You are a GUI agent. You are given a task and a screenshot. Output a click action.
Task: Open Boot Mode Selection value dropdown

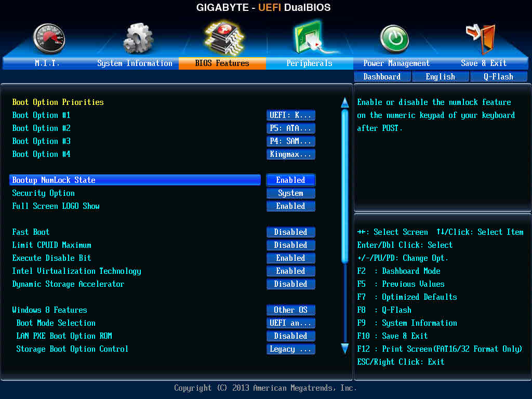point(291,323)
